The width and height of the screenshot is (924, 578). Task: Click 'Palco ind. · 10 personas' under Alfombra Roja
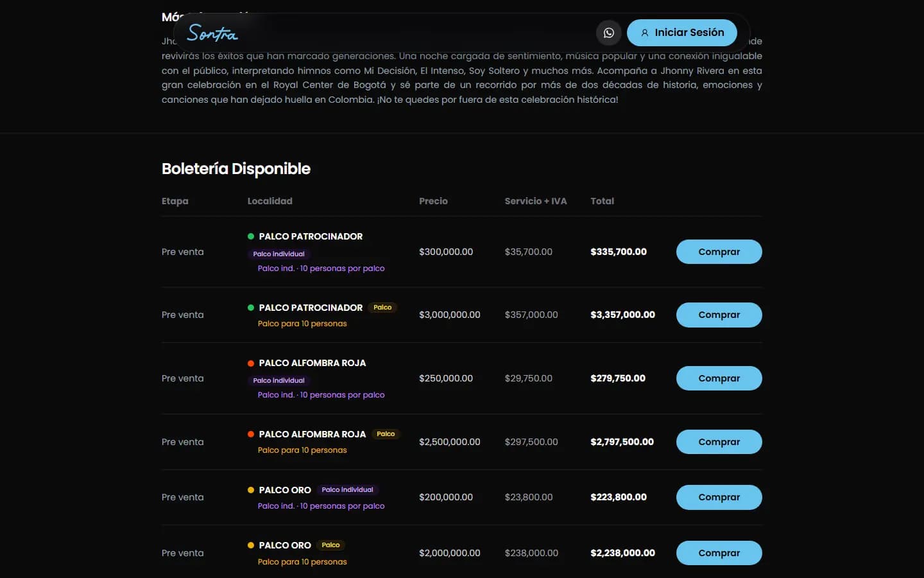click(x=321, y=395)
